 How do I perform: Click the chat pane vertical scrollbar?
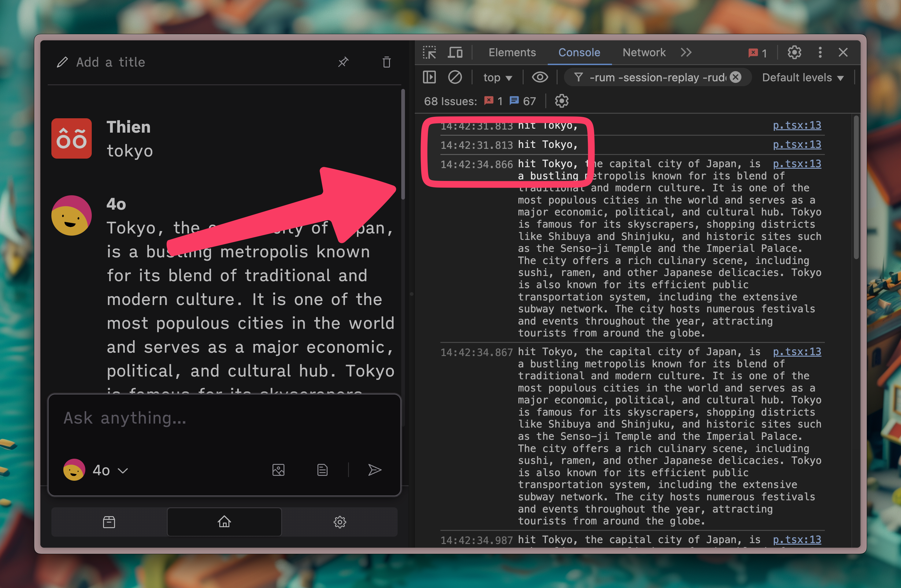tap(403, 145)
